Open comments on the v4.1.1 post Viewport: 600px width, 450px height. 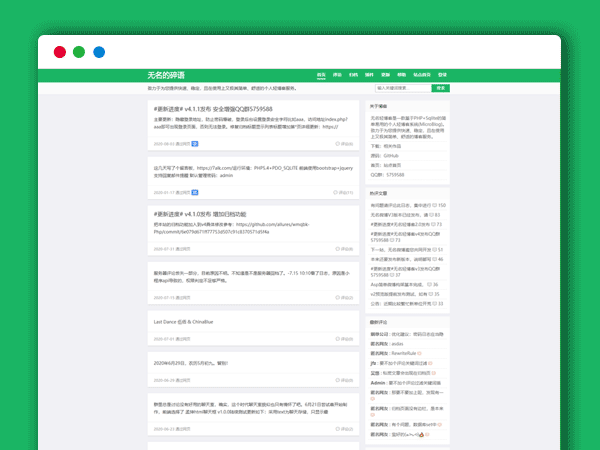345,143
